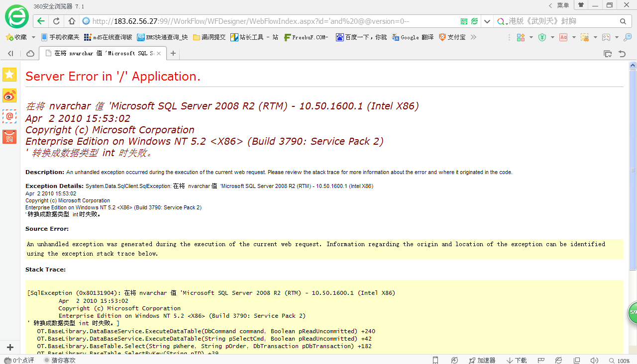Expand the game controller dropdown arrow
Screen dimensions: 637x364
pyautogui.click(x=617, y=37)
